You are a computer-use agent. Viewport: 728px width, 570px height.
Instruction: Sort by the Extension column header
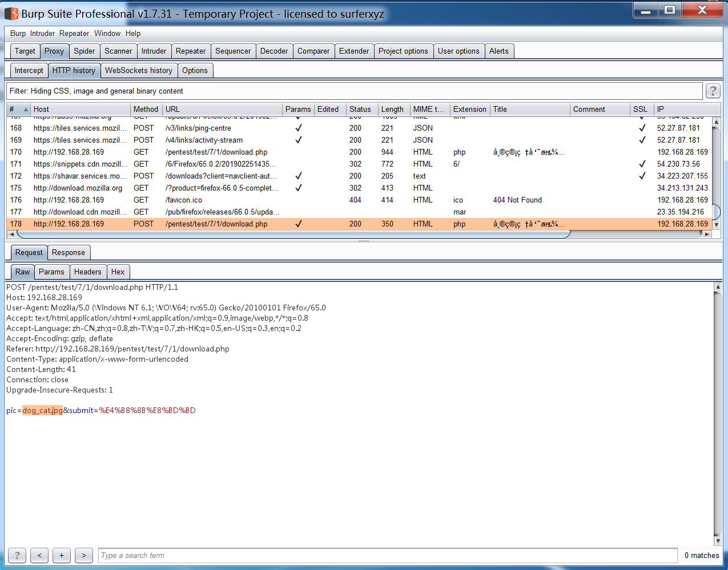pyautogui.click(x=470, y=109)
